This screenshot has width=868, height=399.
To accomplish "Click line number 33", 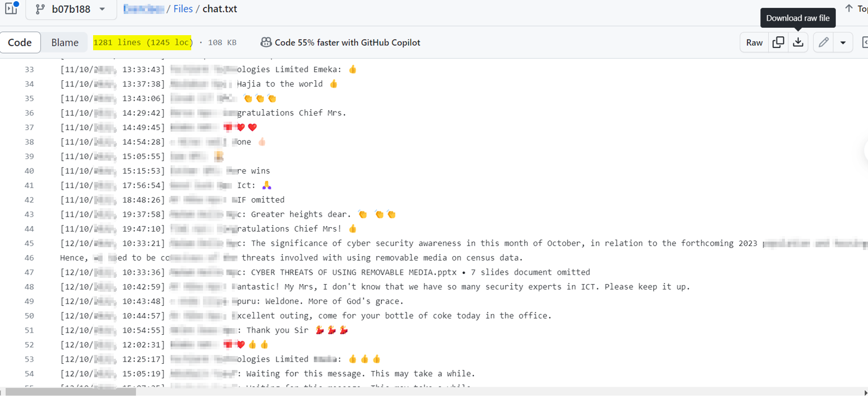I will [x=30, y=69].
